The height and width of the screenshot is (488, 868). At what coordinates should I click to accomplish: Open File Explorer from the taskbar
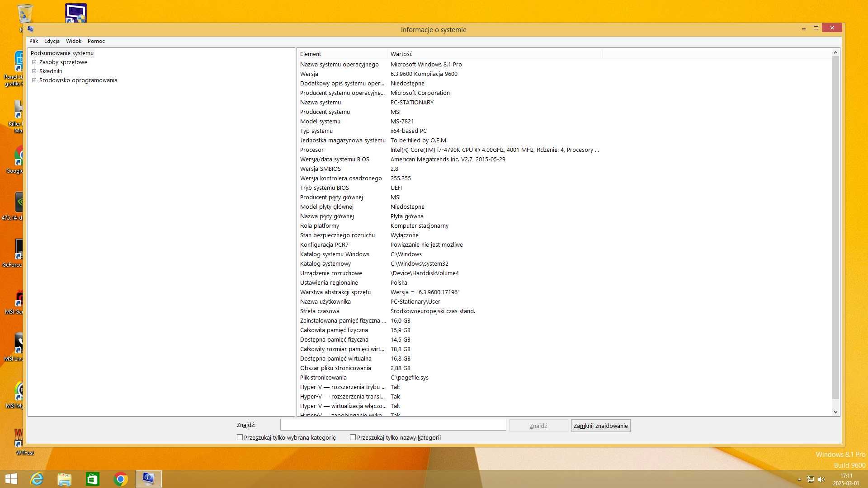(65, 479)
